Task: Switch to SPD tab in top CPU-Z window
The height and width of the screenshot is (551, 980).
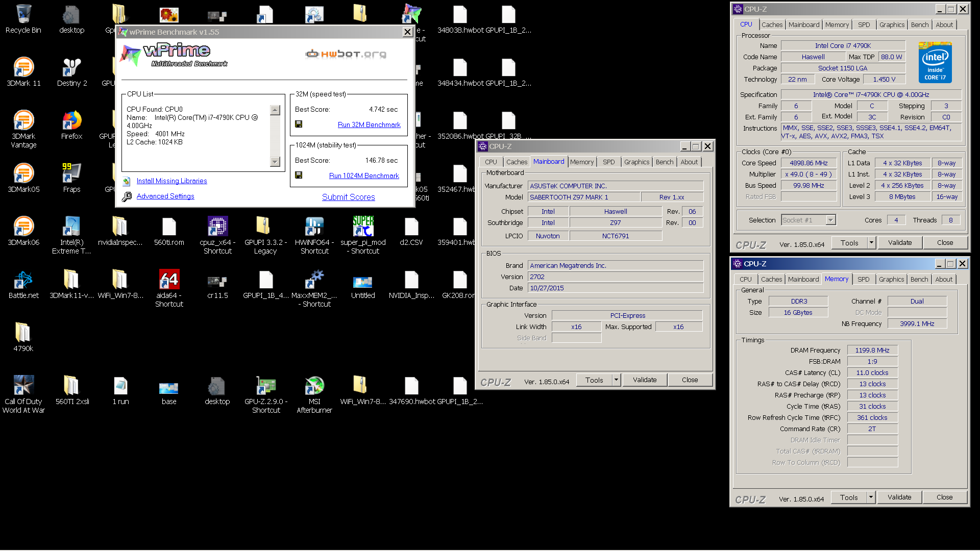Action: (x=864, y=24)
